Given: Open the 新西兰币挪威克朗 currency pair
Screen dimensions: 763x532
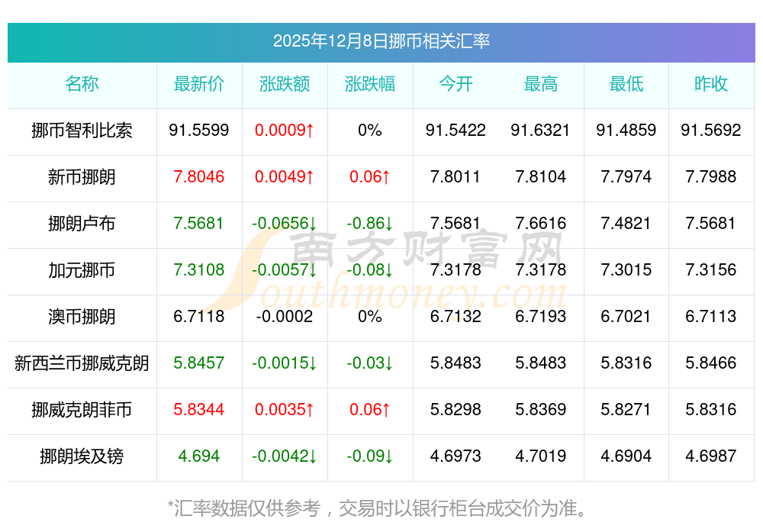Looking at the screenshot, I should (82, 363).
